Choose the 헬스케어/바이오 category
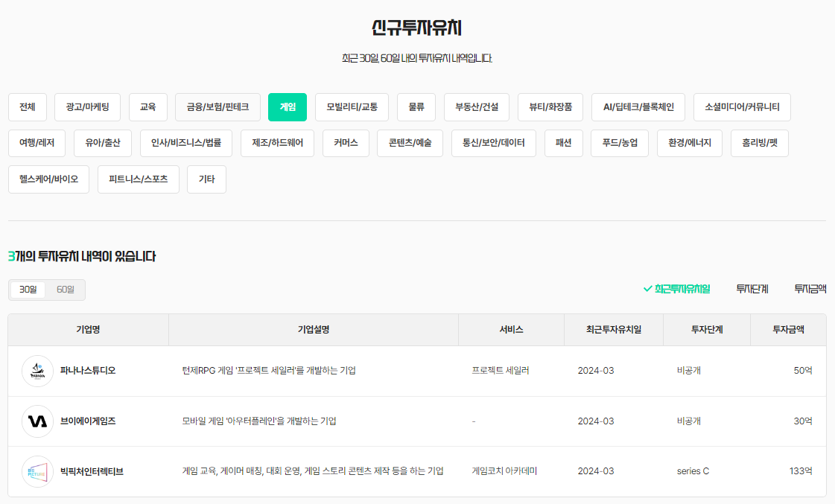 pos(49,179)
